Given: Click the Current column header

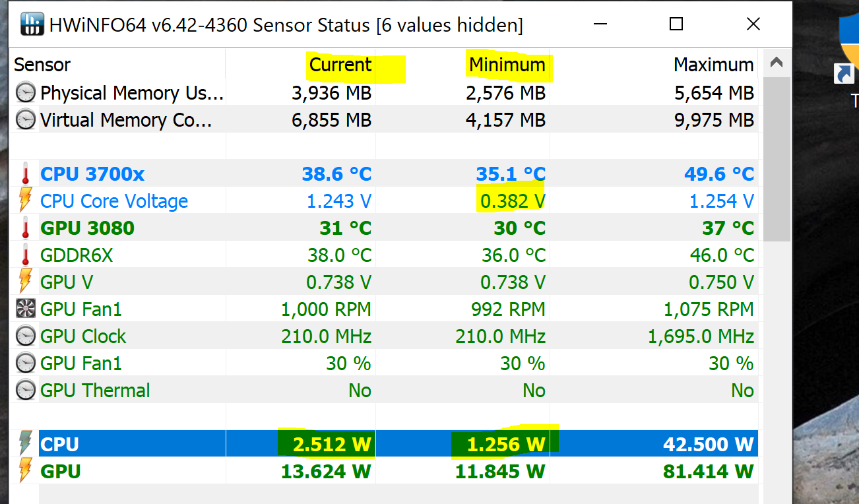Looking at the screenshot, I should pyautogui.click(x=340, y=65).
